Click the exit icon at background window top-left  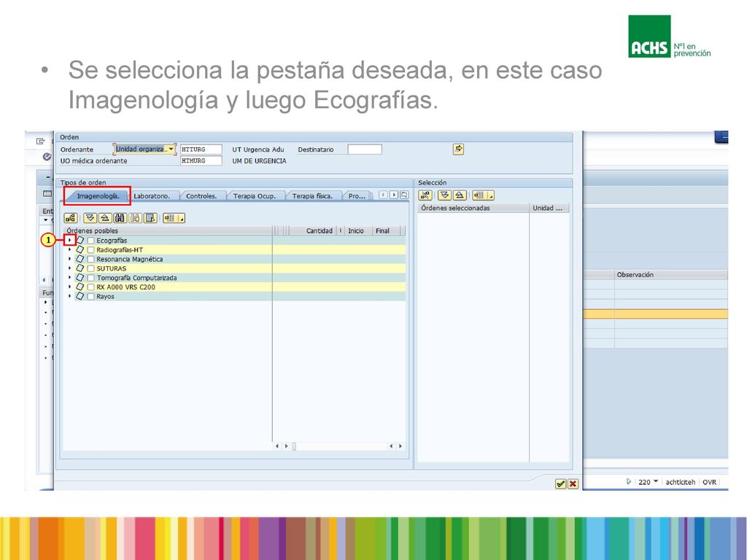tap(41, 141)
